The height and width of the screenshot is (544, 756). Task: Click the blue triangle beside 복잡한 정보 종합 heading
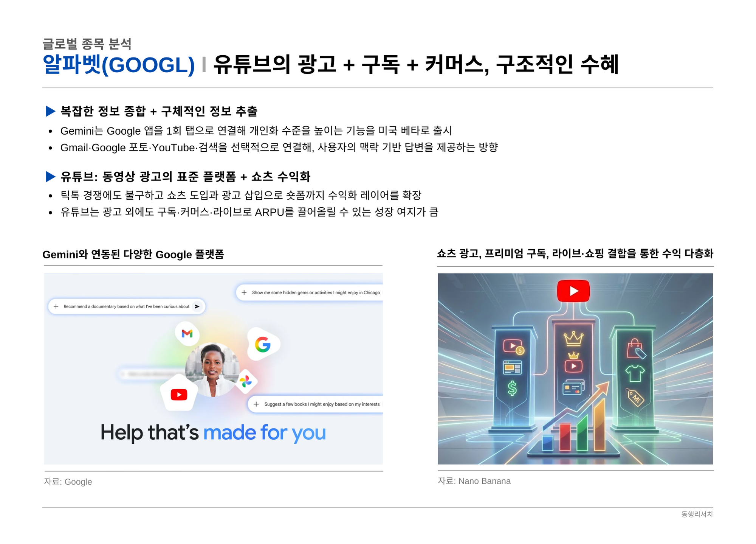tap(51, 111)
